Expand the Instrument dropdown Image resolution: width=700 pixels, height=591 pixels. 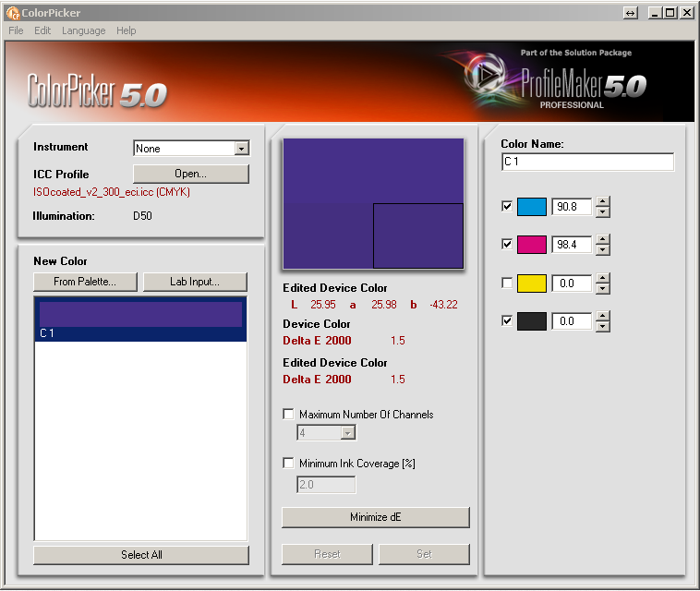pyautogui.click(x=242, y=148)
